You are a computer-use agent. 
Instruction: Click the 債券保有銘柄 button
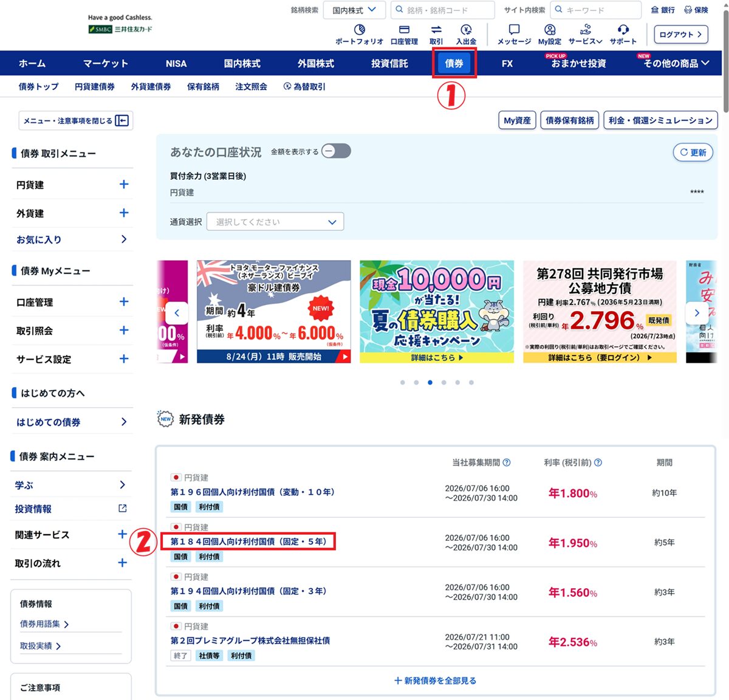pos(570,120)
